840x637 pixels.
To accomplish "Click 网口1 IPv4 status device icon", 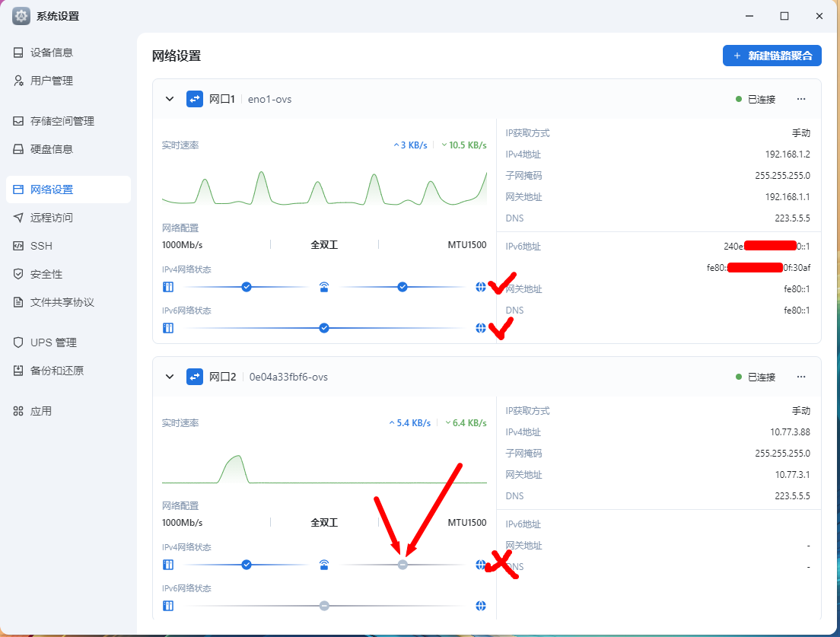I will (168, 287).
